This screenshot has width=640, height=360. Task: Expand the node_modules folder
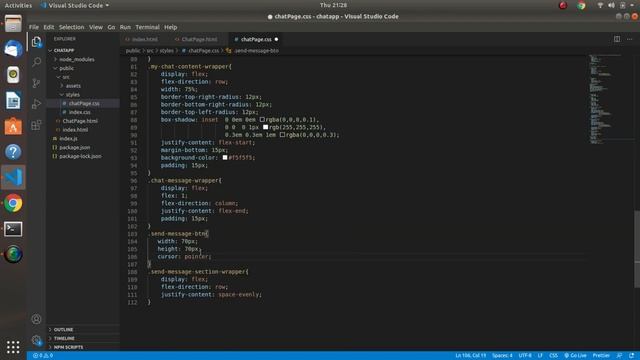click(77, 59)
